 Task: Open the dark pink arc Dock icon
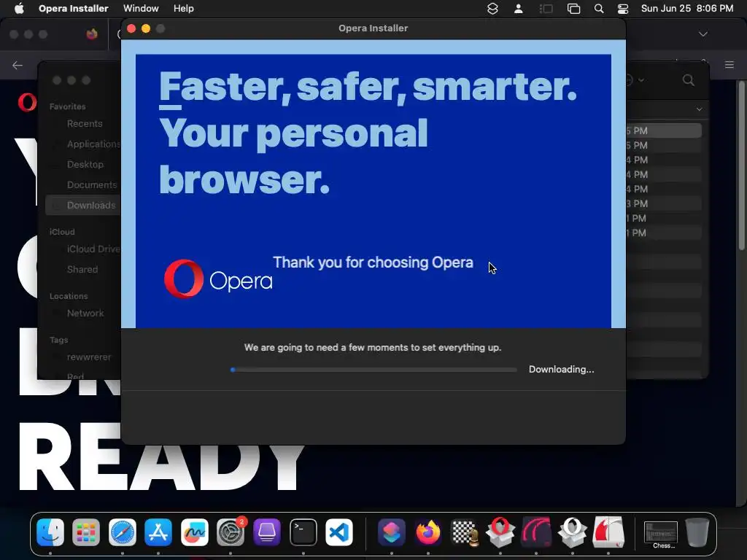click(x=536, y=532)
